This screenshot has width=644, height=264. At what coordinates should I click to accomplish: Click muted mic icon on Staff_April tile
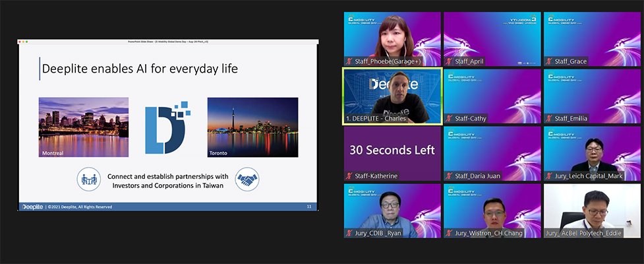(x=450, y=61)
